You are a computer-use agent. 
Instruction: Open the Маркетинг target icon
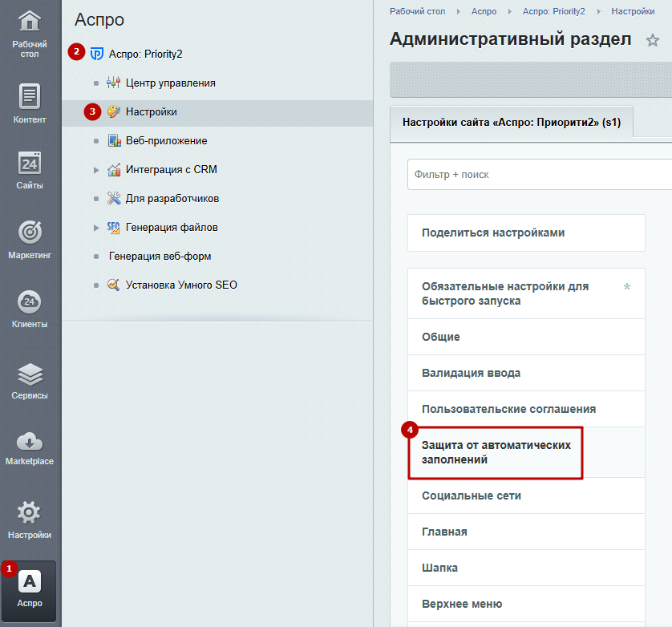(x=29, y=233)
